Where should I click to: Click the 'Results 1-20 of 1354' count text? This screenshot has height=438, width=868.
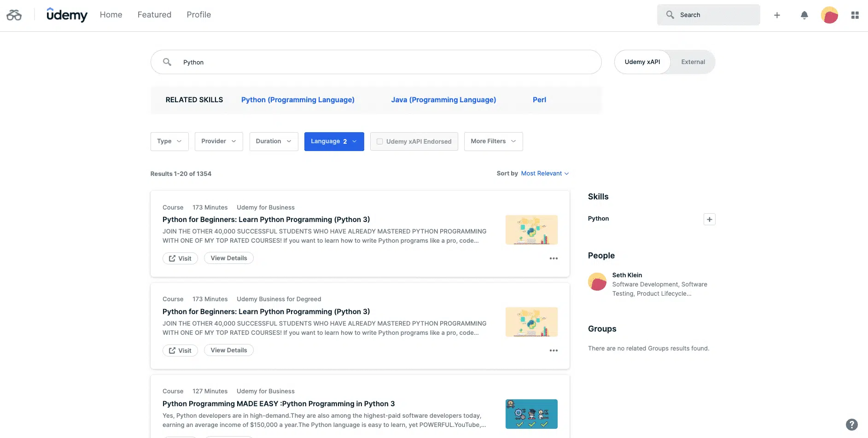(181, 174)
